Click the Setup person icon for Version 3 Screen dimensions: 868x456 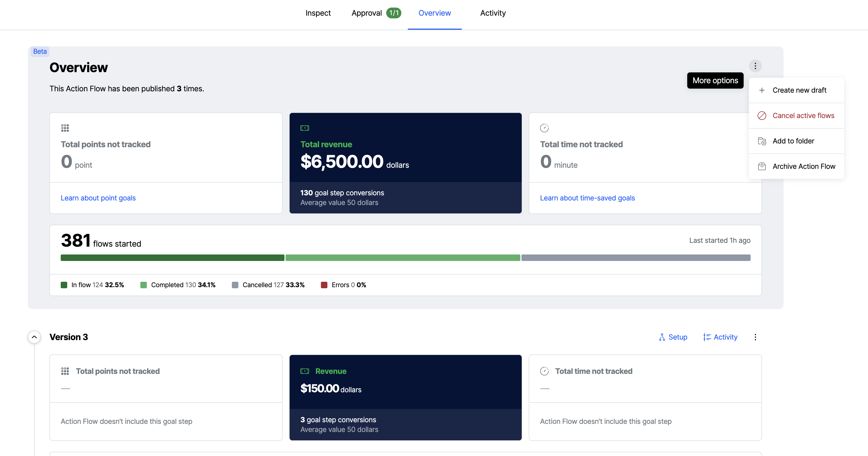tap(662, 337)
